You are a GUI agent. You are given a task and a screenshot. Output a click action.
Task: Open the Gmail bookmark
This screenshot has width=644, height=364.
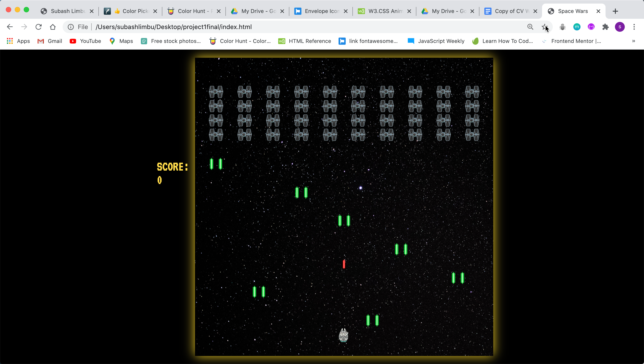coord(50,41)
